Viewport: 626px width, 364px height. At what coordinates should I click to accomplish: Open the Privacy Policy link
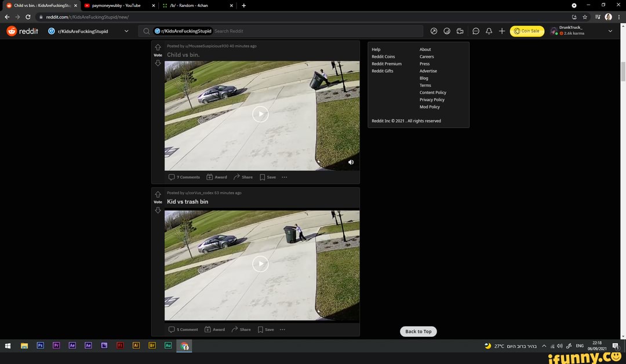432,100
